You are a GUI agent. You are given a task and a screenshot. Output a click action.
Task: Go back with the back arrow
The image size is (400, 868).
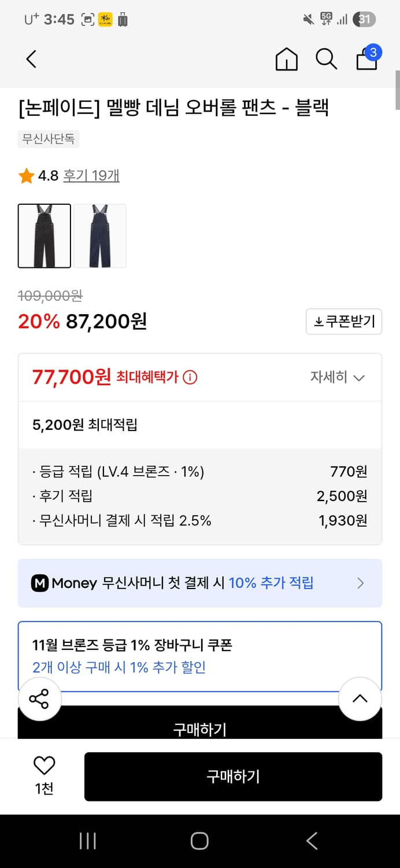[x=31, y=58]
